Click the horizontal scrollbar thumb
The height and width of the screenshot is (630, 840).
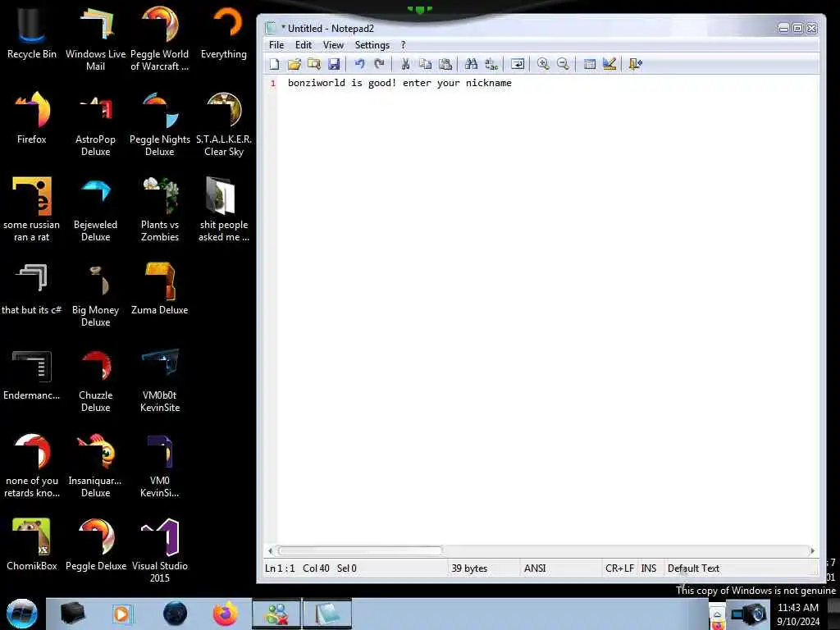tap(360, 550)
